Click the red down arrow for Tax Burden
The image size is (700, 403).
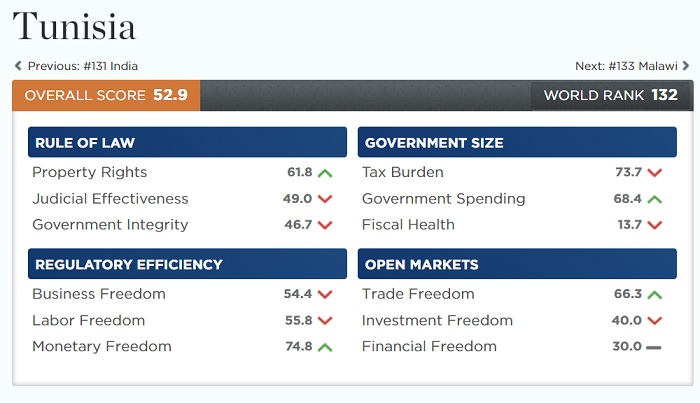coord(655,173)
